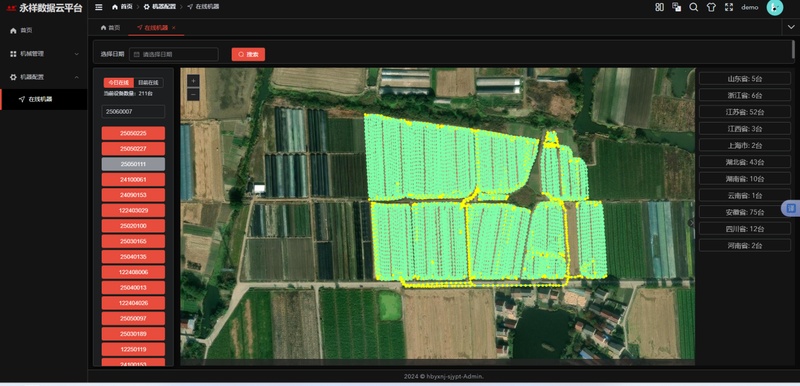Switch to the 首页 tab
800x386 pixels.
pyautogui.click(x=111, y=28)
